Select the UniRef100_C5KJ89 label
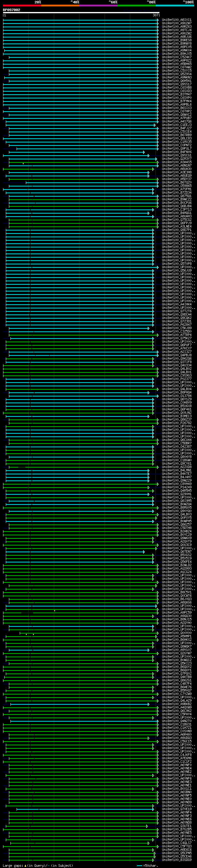Image resolution: width=197 pixels, height=868 pixels. click(177, 328)
